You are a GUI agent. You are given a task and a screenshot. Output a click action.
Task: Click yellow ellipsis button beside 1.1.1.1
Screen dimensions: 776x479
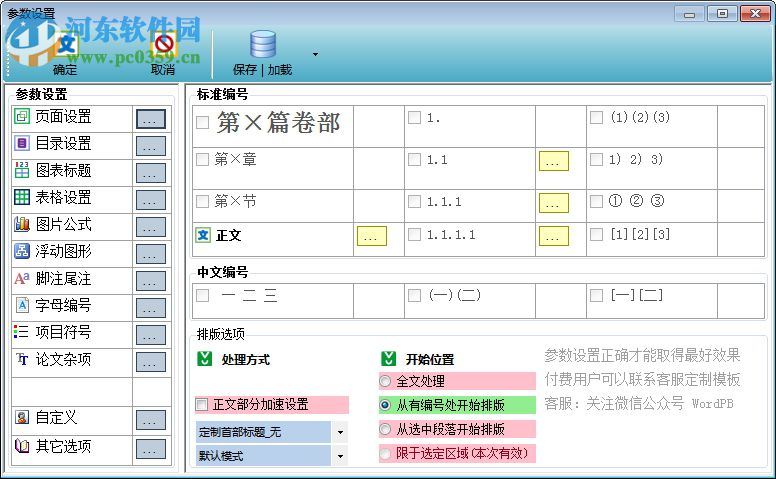click(554, 236)
